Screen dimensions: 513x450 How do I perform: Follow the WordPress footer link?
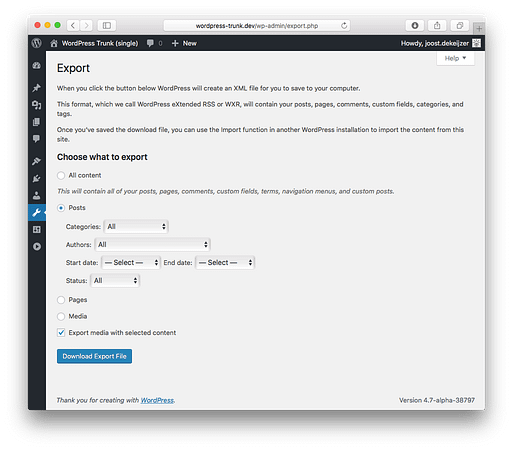[x=157, y=400]
